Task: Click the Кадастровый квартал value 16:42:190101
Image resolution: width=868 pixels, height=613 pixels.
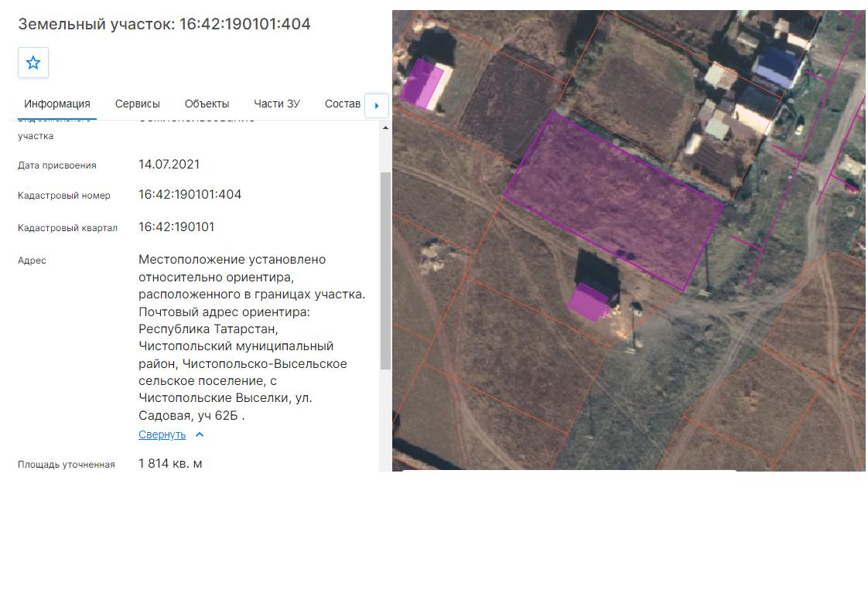Action: tap(176, 226)
